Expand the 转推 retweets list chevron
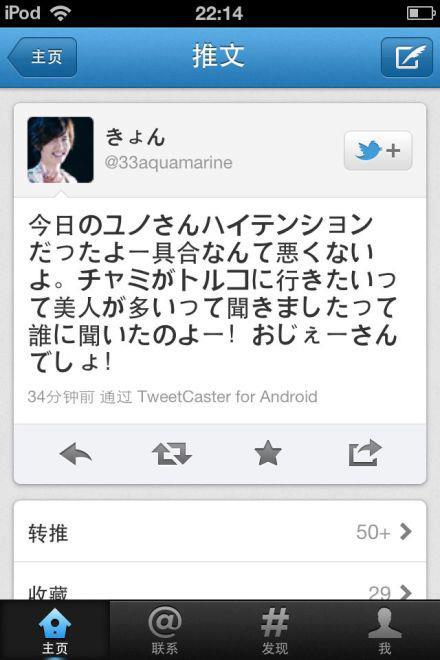 pyautogui.click(x=405, y=532)
